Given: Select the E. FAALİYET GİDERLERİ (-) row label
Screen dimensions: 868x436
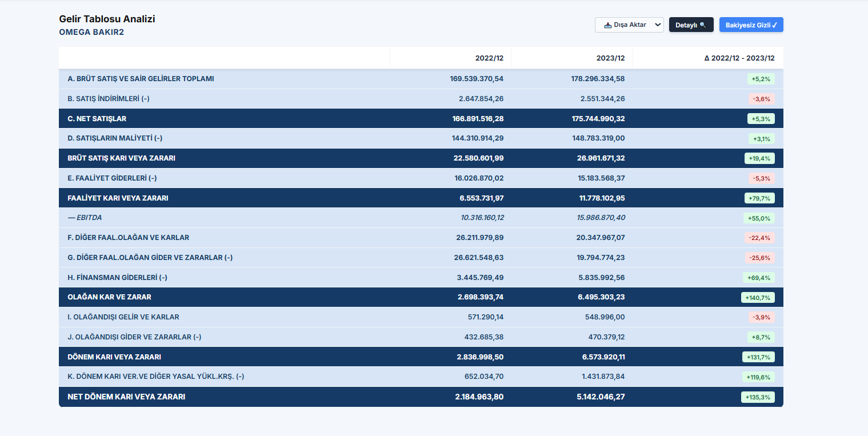Looking at the screenshot, I should click(113, 178).
